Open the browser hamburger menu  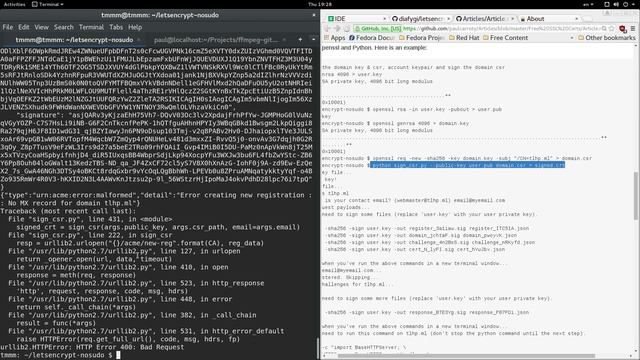point(633,29)
